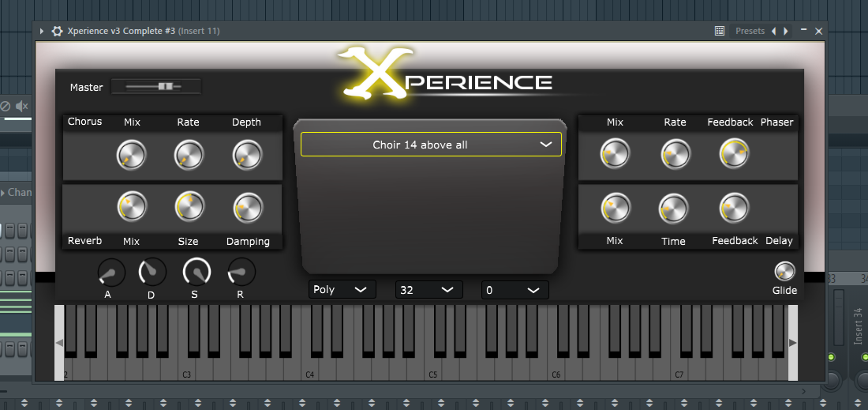Click the Reverb Size knob
The image size is (868, 410).
pos(190,207)
